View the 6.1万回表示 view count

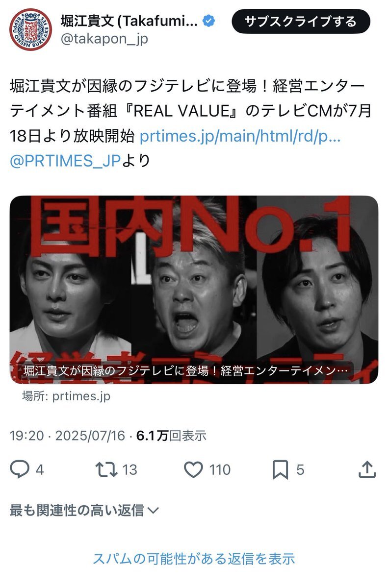pos(171,436)
